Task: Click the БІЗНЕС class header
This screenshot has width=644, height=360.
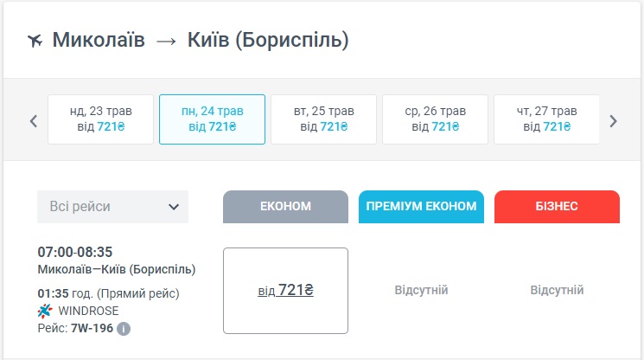Action: click(557, 207)
